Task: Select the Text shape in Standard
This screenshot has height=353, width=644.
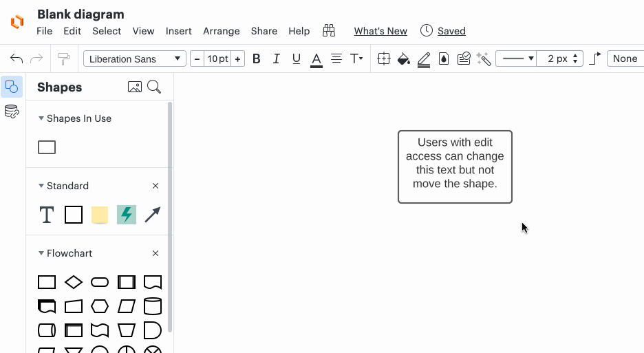Action: pyautogui.click(x=46, y=215)
